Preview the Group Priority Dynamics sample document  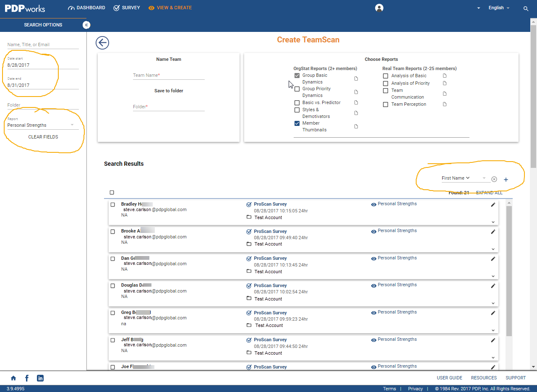pyautogui.click(x=356, y=92)
